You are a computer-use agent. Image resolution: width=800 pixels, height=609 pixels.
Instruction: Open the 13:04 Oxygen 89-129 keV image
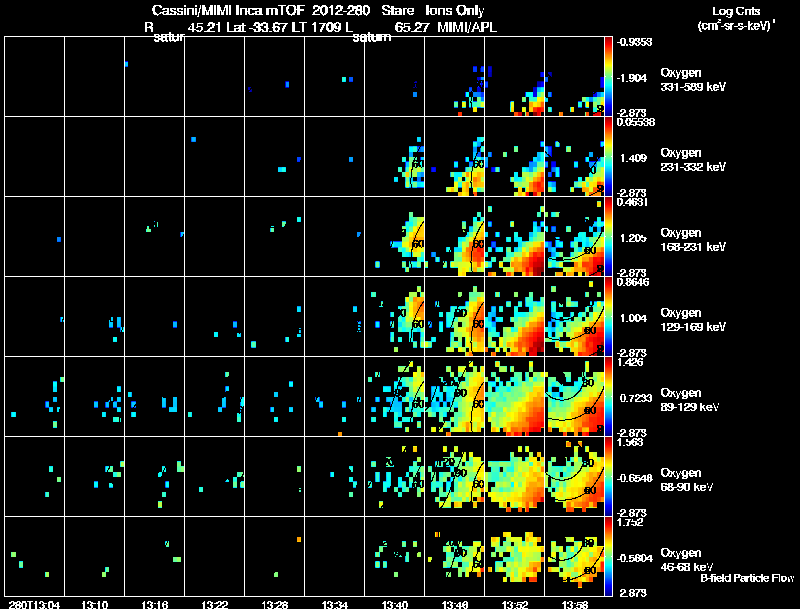tap(34, 396)
